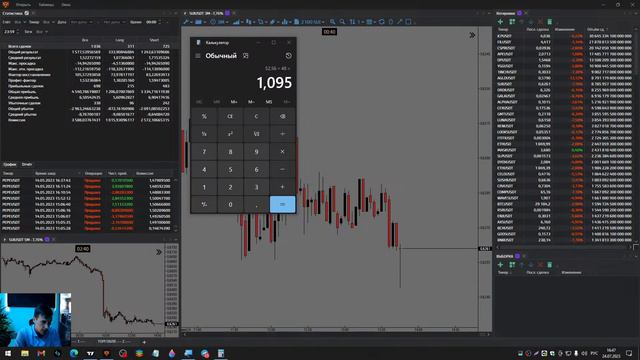Click the double chevron on small SUIUSDT chart
The image size is (640, 360).
159,252
